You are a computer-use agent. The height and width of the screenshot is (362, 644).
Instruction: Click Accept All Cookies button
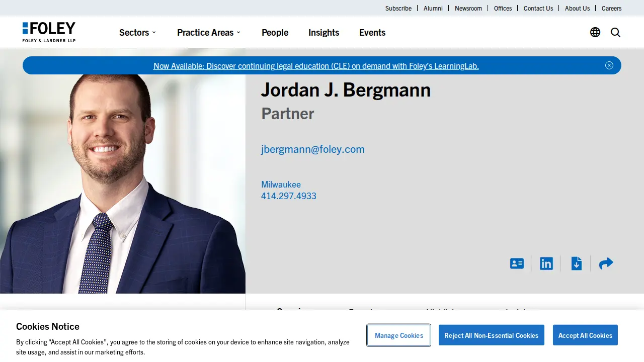tap(585, 335)
